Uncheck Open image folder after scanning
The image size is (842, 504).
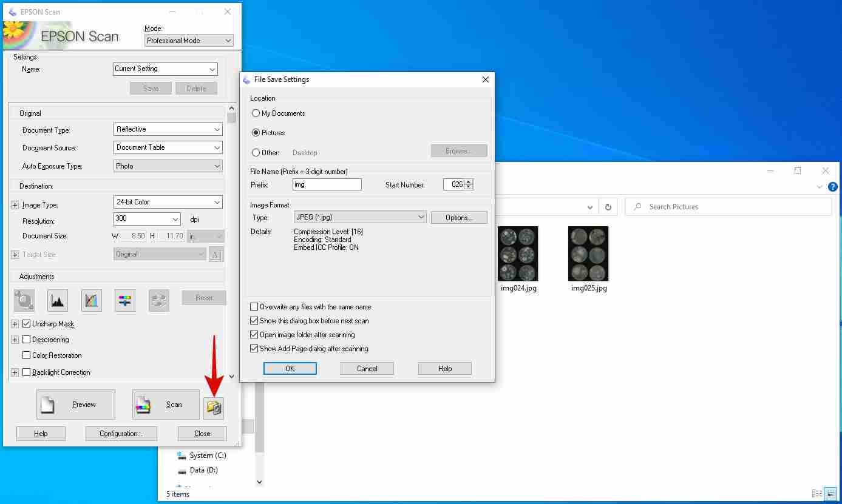pos(254,335)
